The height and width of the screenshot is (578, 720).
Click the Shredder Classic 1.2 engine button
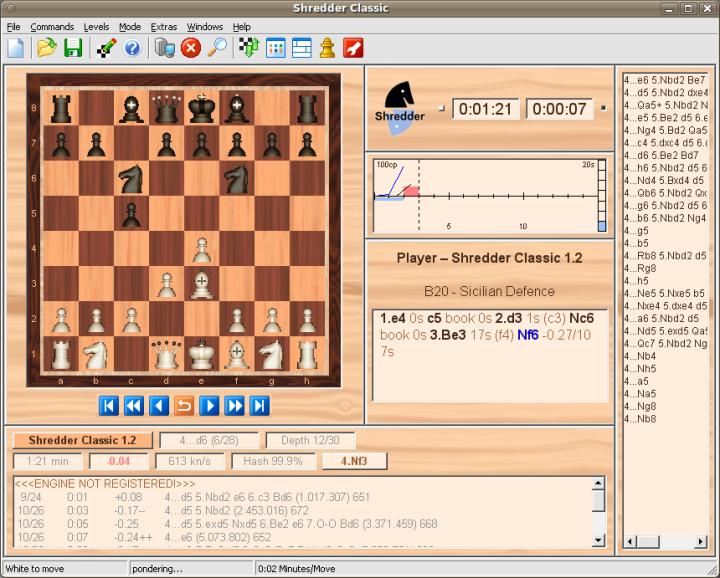(82, 440)
